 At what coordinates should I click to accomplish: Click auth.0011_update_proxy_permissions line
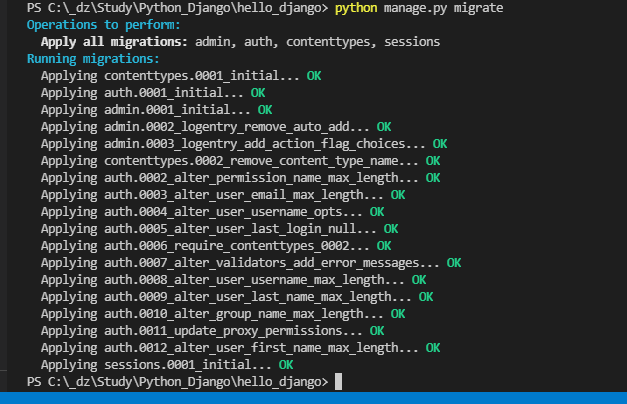[x=213, y=331]
